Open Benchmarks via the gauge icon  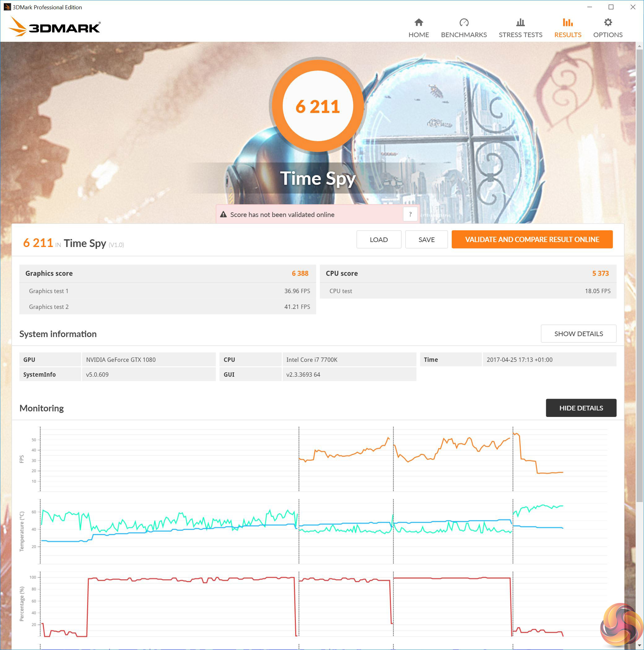point(464,23)
